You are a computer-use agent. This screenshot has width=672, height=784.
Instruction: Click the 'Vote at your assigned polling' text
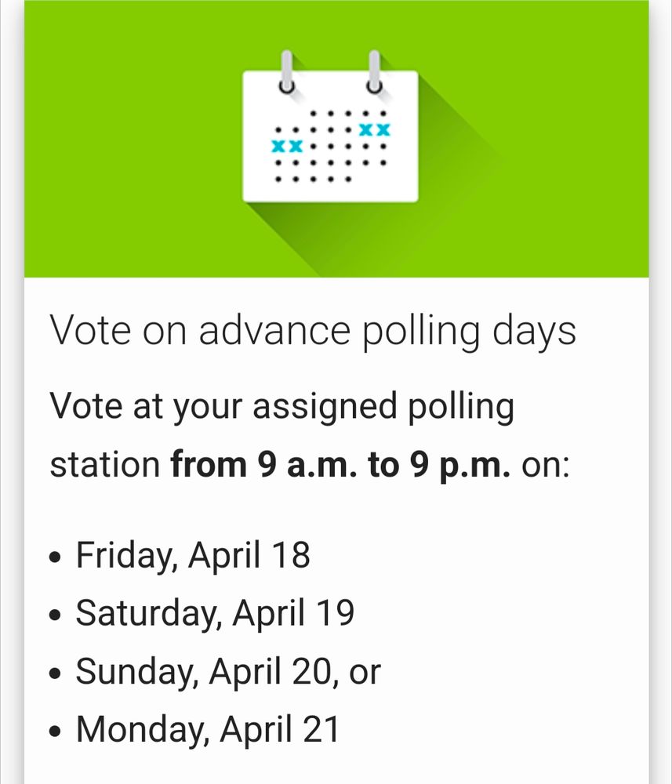coord(282,406)
